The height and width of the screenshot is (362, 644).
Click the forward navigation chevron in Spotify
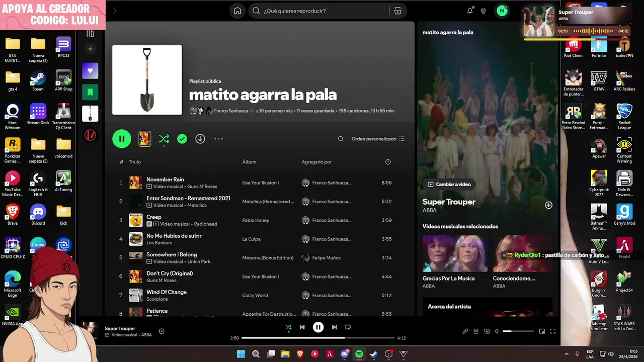click(x=114, y=11)
